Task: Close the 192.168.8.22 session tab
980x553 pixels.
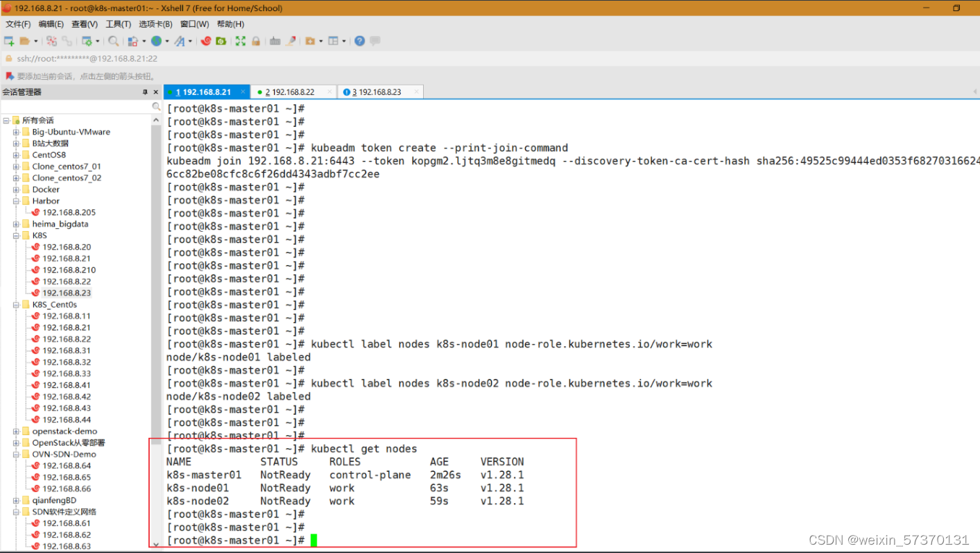Action: [329, 92]
